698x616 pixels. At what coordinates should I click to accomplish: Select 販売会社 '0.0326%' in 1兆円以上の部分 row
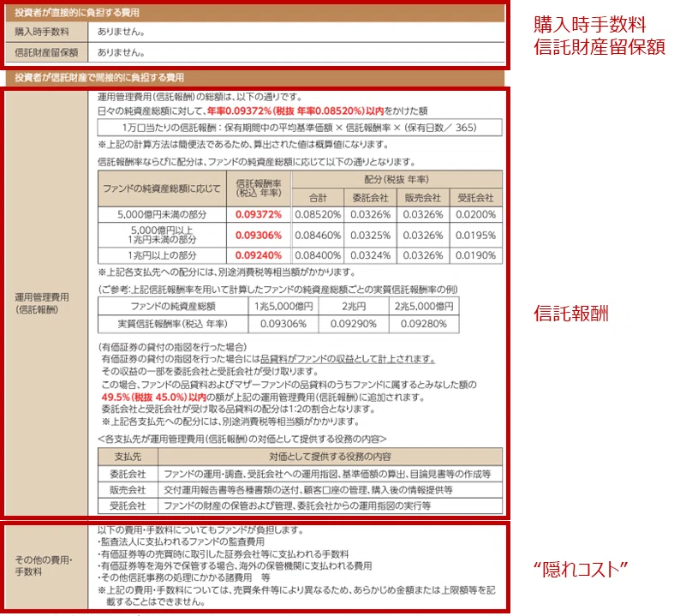pos(423,255)
